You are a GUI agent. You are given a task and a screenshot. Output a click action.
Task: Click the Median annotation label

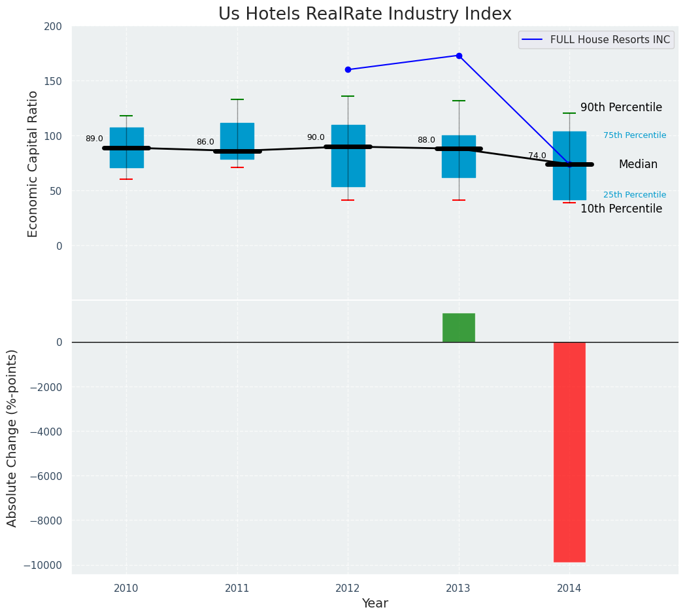[638, 165]
